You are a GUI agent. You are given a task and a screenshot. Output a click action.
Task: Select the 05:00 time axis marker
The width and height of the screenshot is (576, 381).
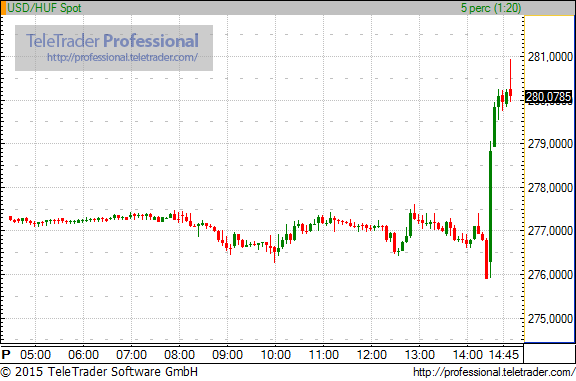coord(35,355)
